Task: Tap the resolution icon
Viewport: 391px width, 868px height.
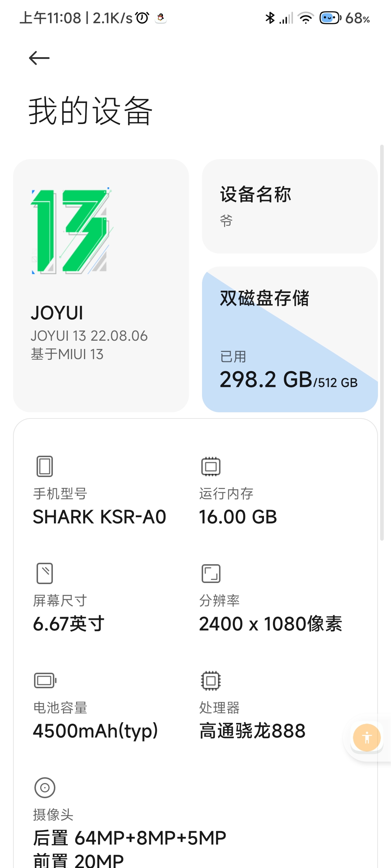Action: tap(211, 573)
